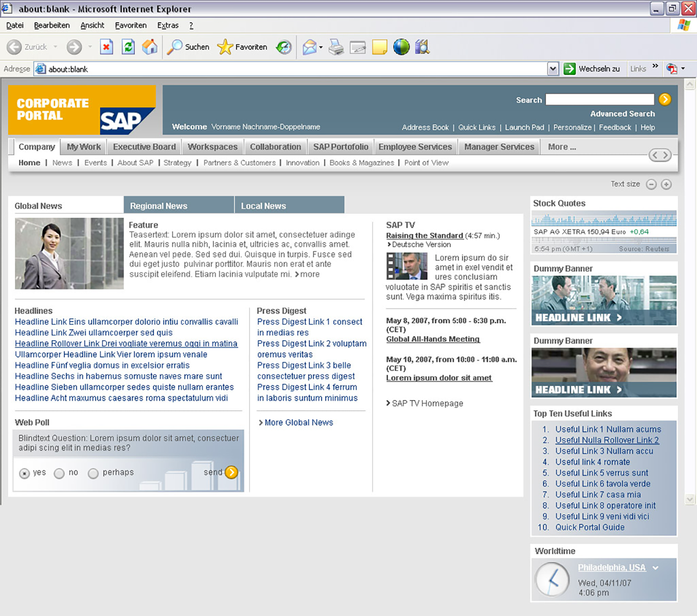Click the page's vertical scrollbar down arrow
The height and width of the screenshot is (616, 697).
coord(690,499)
